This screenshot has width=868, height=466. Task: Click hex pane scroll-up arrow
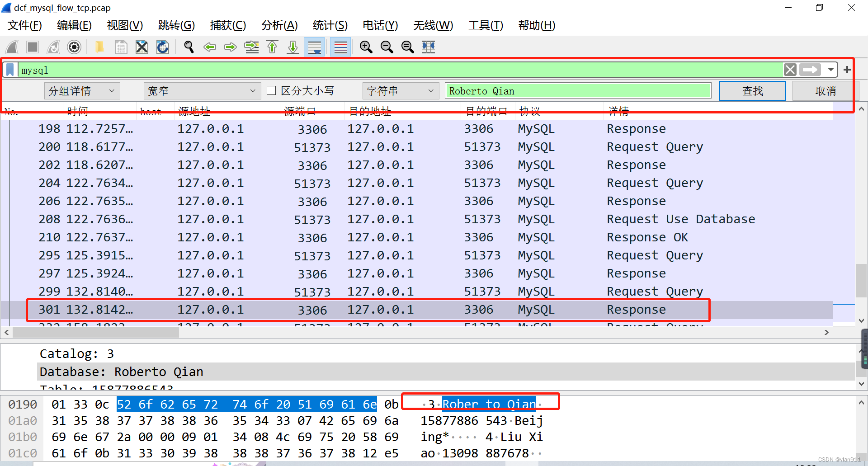pos(861,402)
